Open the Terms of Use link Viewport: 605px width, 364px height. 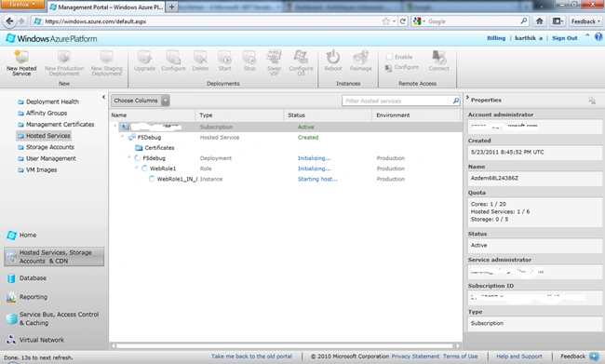click(x=460, y=357)
